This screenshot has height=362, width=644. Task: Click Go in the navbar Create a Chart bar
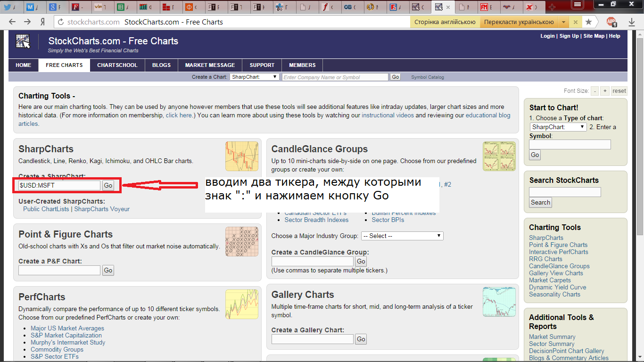coord(395,77)
